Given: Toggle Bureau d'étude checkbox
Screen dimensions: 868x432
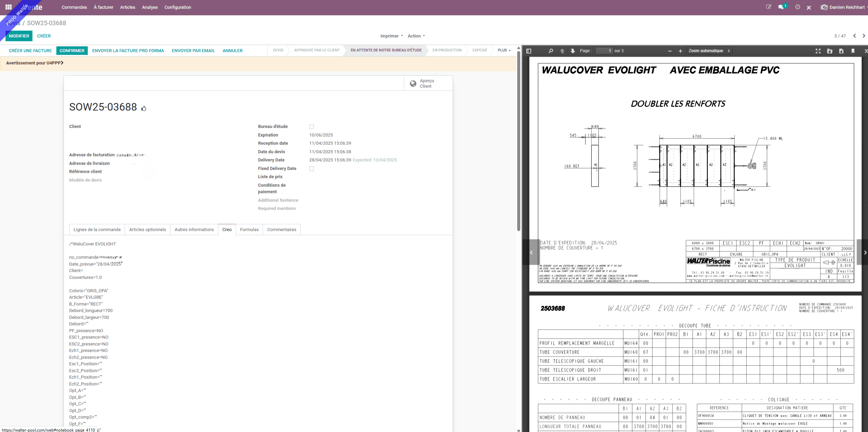Looking at the screenshot, I should pos(312,127).
